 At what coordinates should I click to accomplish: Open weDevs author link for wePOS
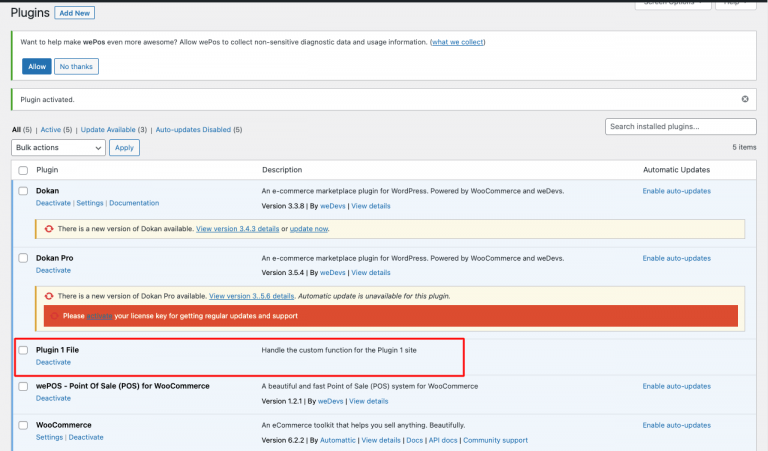pos(331,401)
